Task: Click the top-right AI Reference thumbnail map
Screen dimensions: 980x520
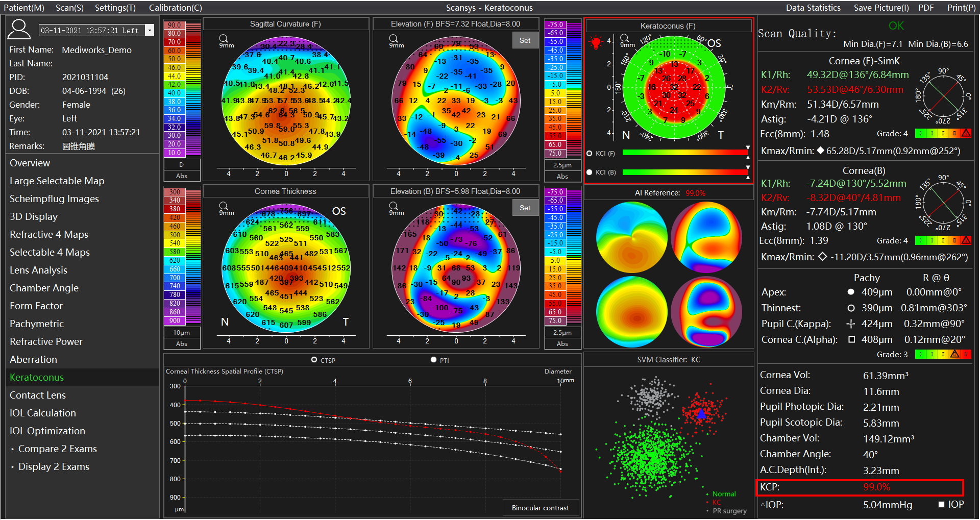Action: tap(706, 237)
